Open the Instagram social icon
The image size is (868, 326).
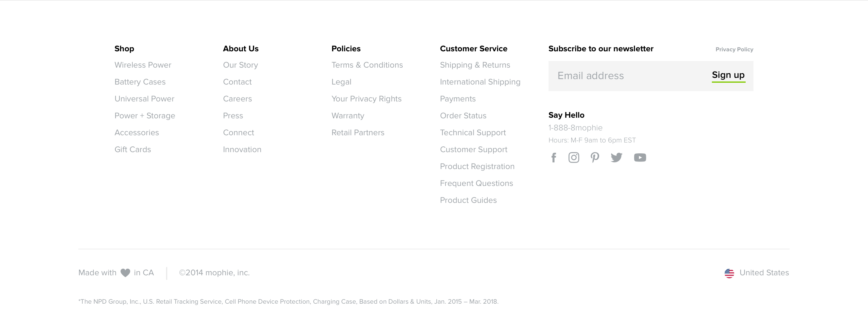click(x=574, y=158)
